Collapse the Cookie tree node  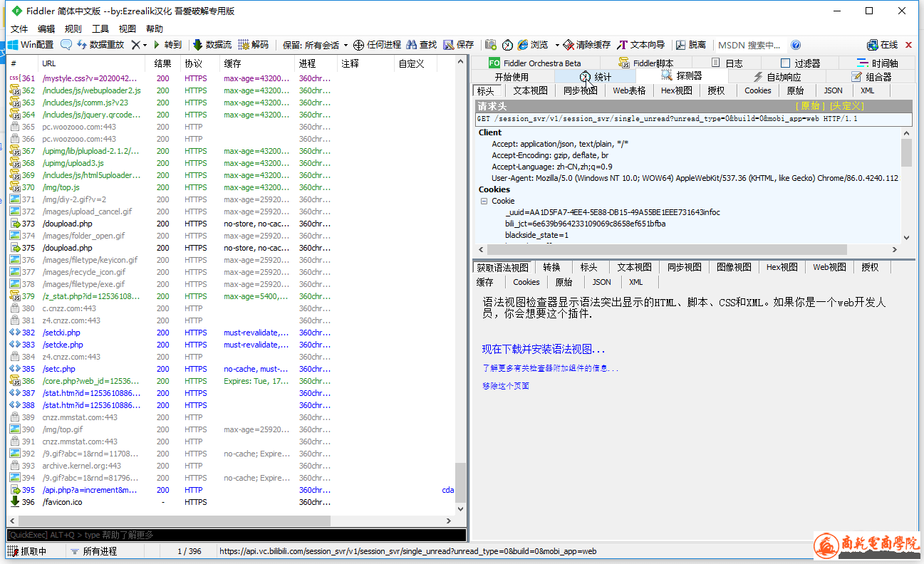point(484,201)
